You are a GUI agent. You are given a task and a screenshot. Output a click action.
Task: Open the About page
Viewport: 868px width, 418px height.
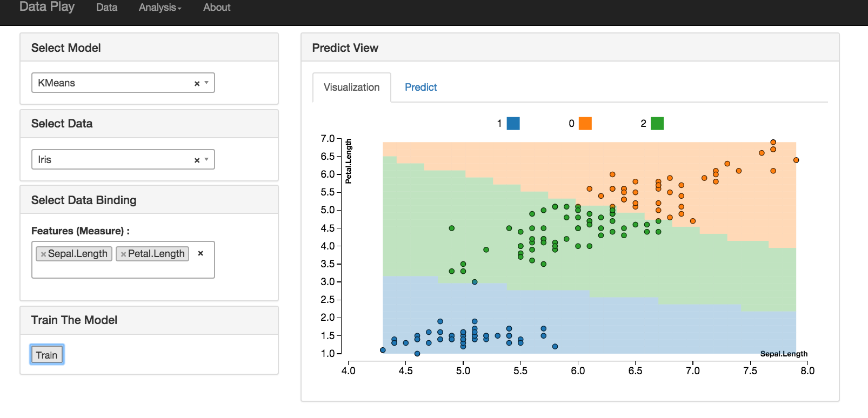[x=217, y=8]
